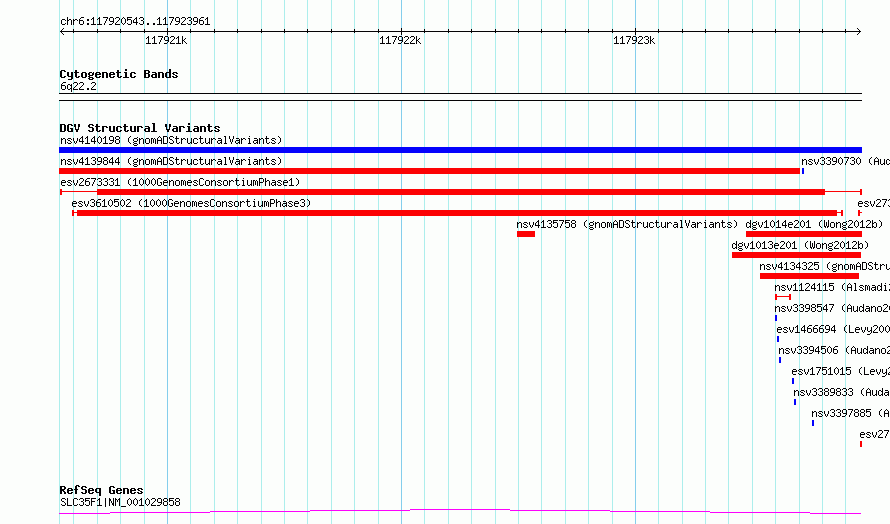Select the short red nsv4135758 bar
Image resolution: width=890 pixels, height=524 pixels.
[x=526, y=234]
